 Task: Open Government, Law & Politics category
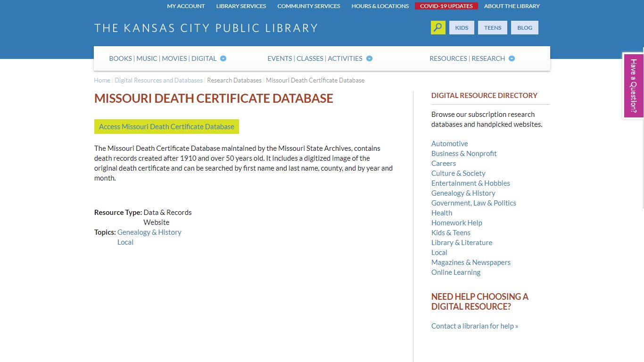click(x=474, y=203)
